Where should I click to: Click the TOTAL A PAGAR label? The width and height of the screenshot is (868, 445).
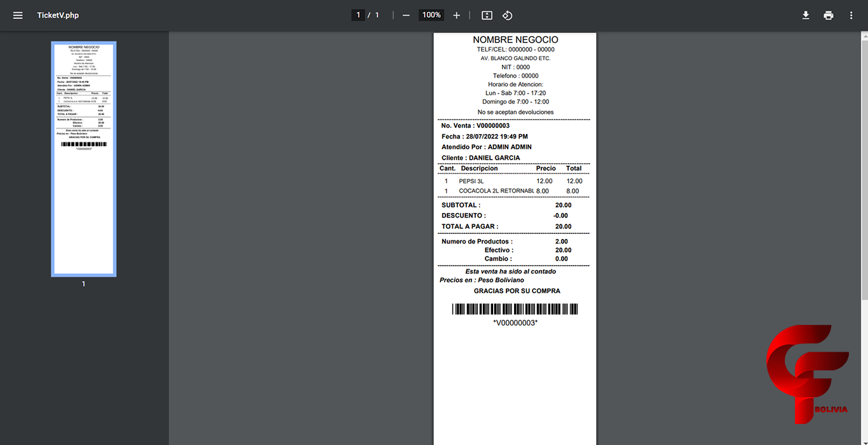point(470,226)
